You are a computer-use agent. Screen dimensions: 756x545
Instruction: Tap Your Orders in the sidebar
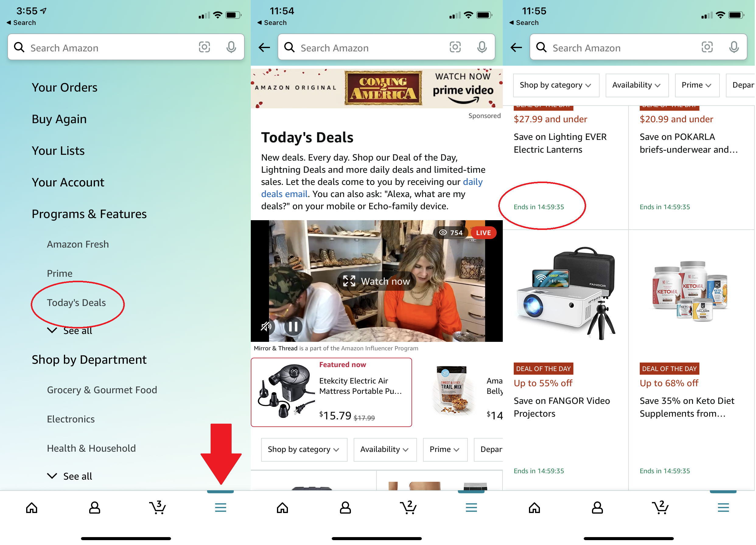[64, 87]
